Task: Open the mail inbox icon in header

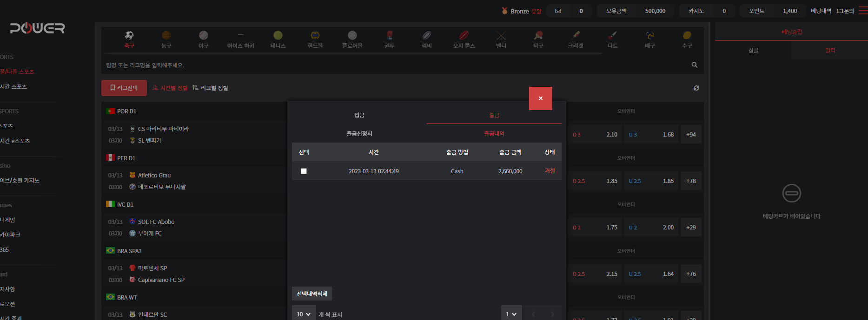Action: coord(558,11)
